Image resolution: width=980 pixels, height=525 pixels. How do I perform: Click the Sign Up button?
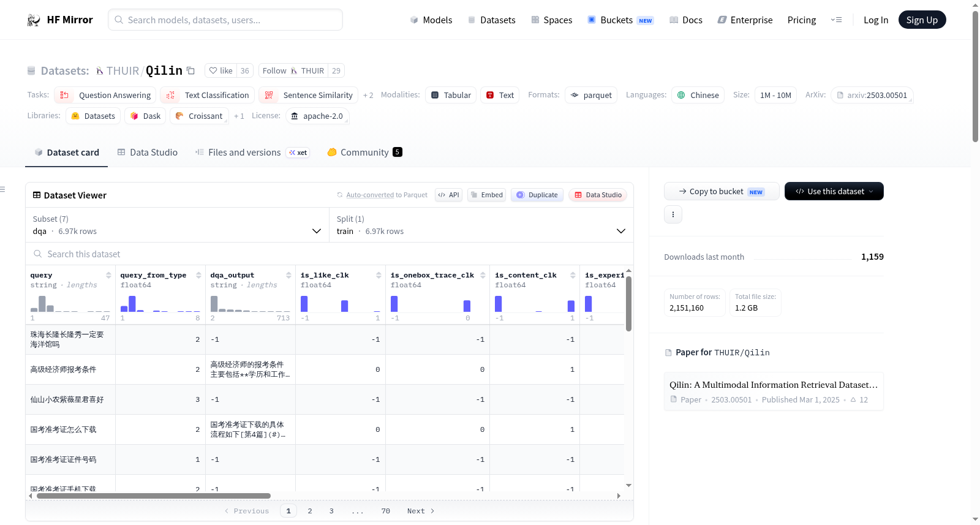coord(922,20)
